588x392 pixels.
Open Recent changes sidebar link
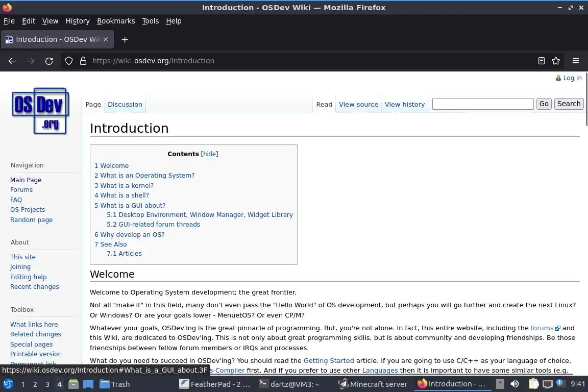tap(35, 286)
